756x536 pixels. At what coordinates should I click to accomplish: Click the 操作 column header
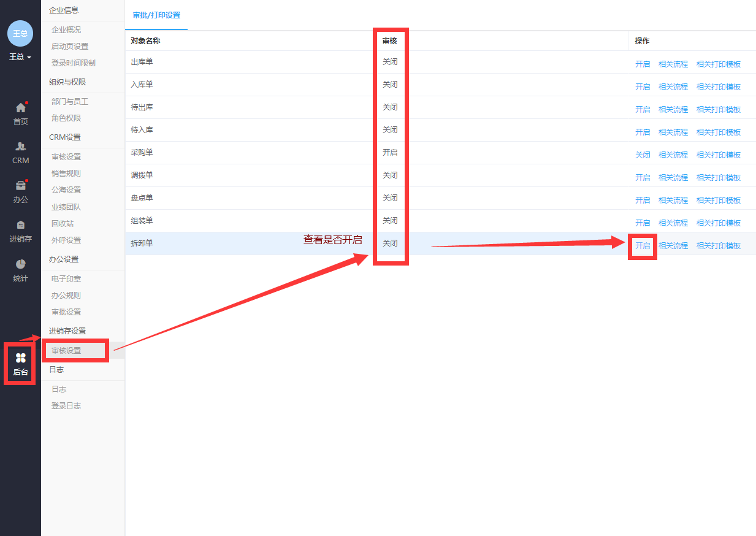tap(642, 40)
